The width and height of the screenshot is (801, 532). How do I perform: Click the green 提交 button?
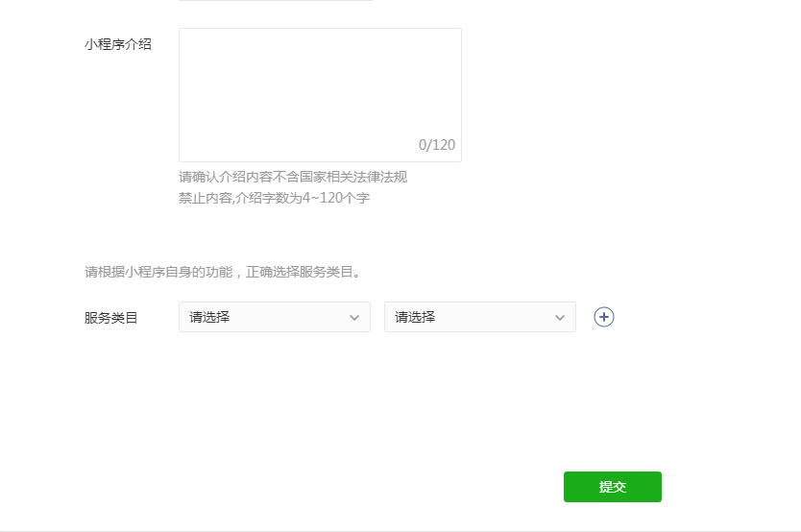point(612,487)
